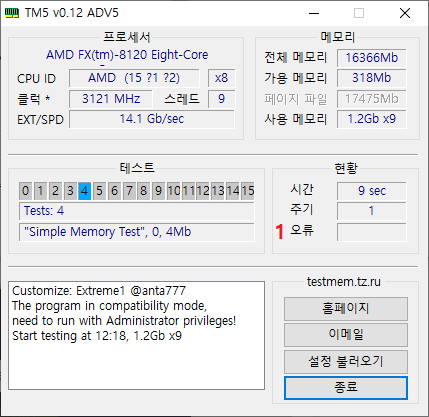The width and height of the screenshot is (429, 417).
Task: Open the 홈페이지 homepage button
Action: 346,309
